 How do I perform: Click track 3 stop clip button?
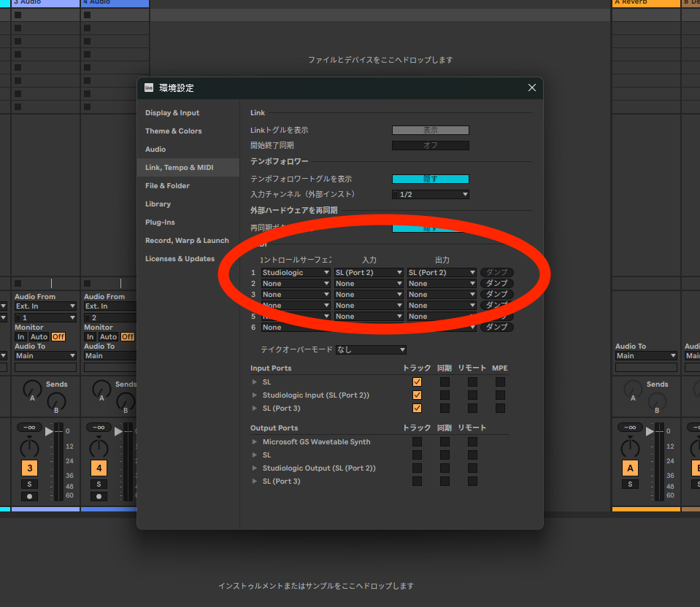tap(18, 283)
